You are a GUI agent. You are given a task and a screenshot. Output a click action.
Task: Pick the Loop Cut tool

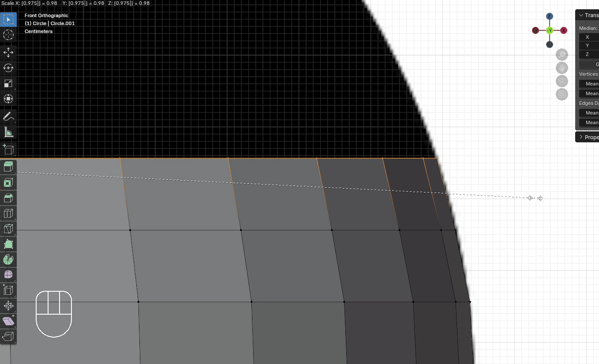tap(8, 214)
